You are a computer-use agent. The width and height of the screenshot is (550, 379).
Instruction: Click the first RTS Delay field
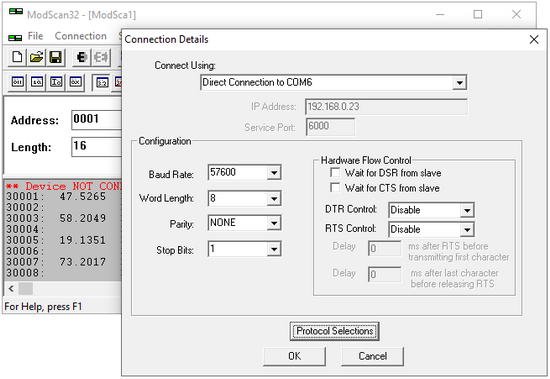tap(385, 248)
